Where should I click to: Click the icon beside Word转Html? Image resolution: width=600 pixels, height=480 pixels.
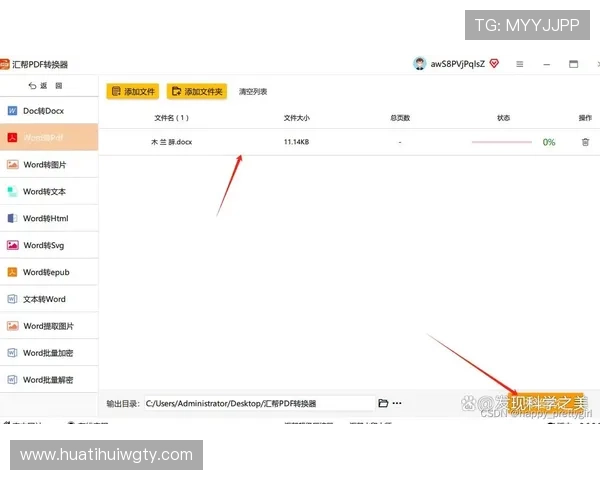12,218
